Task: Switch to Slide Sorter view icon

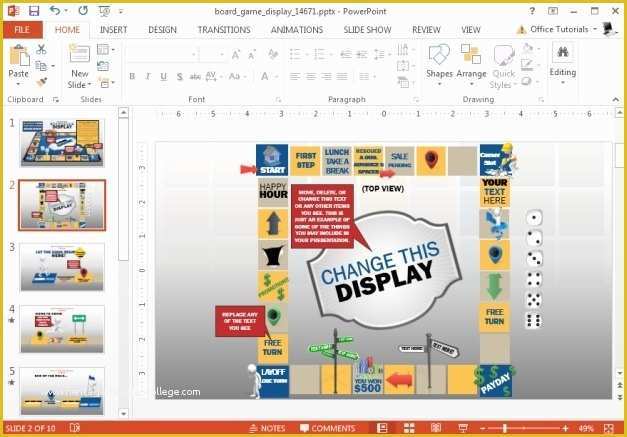Action: pos(409,428)
